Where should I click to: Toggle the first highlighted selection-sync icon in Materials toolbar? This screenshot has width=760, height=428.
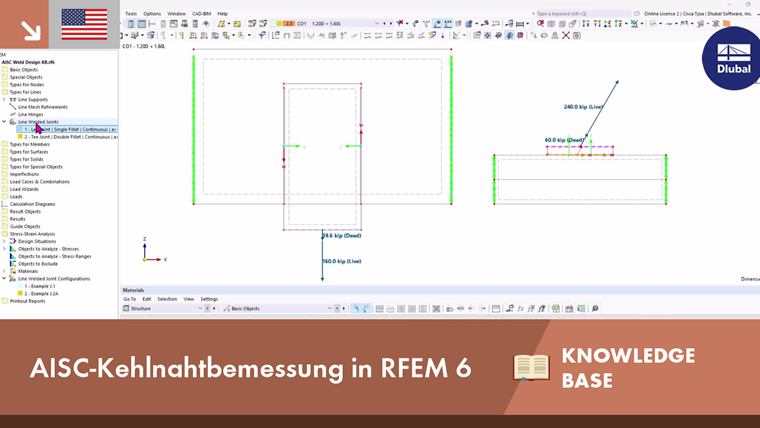356,308
